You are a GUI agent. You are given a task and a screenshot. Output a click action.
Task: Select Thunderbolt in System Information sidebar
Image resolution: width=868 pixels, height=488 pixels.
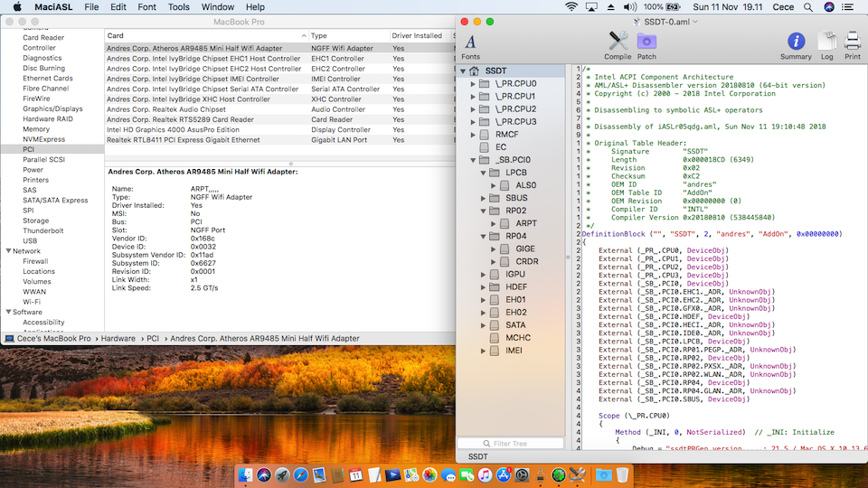coord(43,230)
